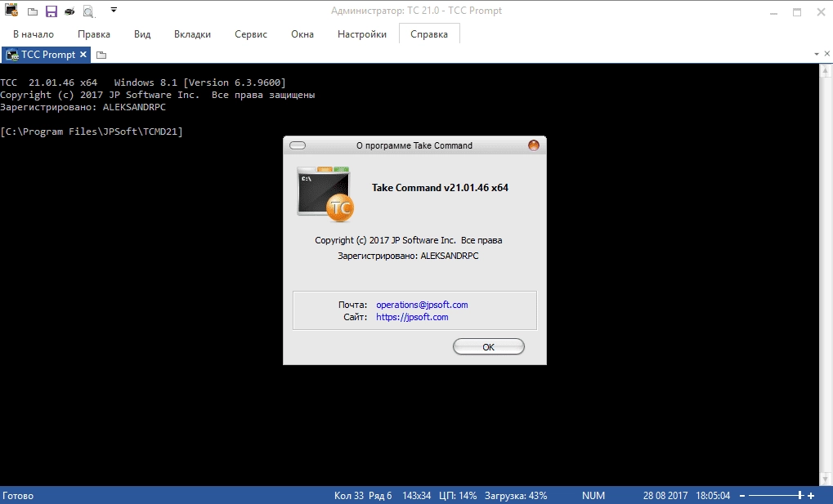This screenshot has width=833, height=504.
Task: Click the Кол 33 Ряд 6 cursor position indicator
Action: click(363, 496)
